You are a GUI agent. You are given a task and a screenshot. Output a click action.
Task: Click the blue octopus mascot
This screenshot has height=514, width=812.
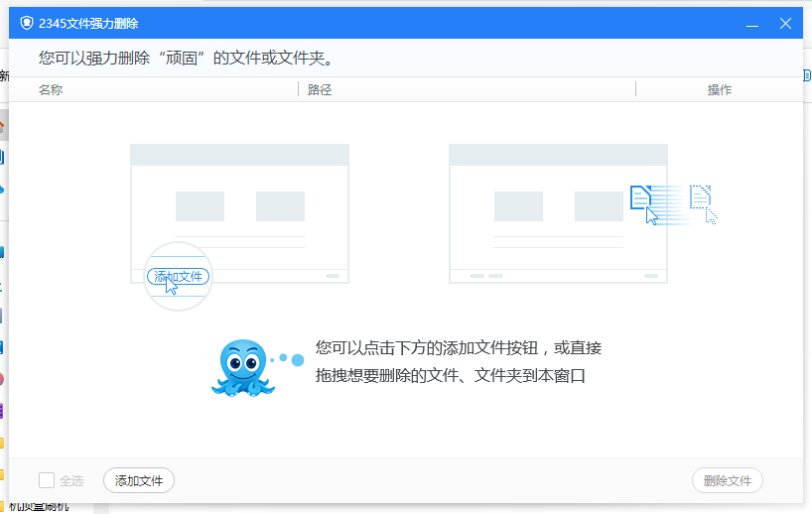(241, 367)
